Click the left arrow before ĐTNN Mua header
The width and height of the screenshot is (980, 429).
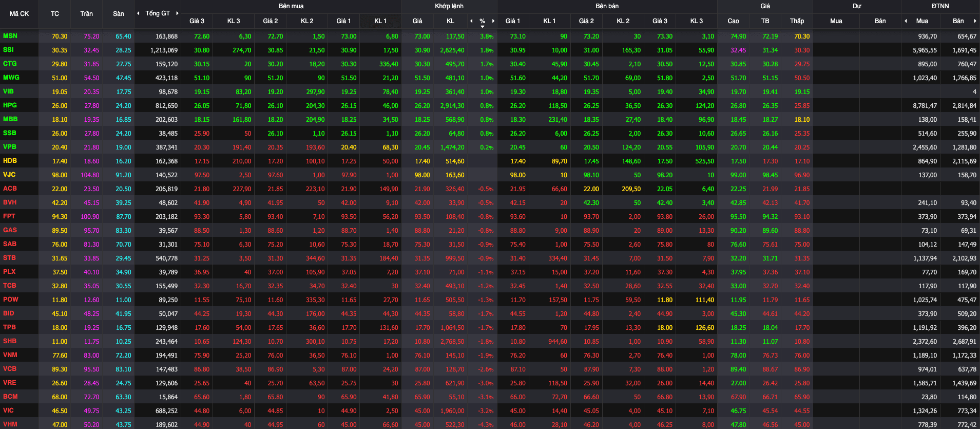point(906,21)
